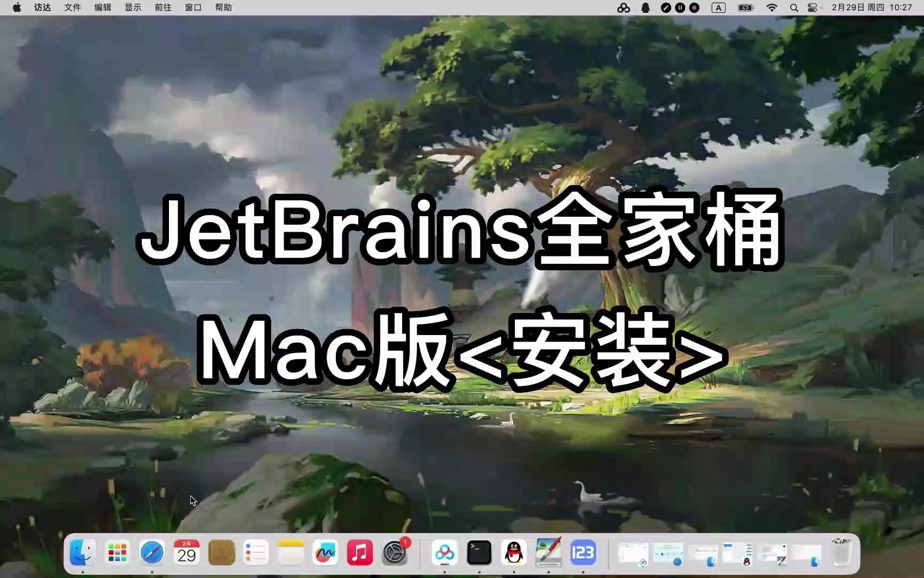This screenshot has width=924, height=578.
Task: Open the blue 123 app in Dock
Action: 583,552
